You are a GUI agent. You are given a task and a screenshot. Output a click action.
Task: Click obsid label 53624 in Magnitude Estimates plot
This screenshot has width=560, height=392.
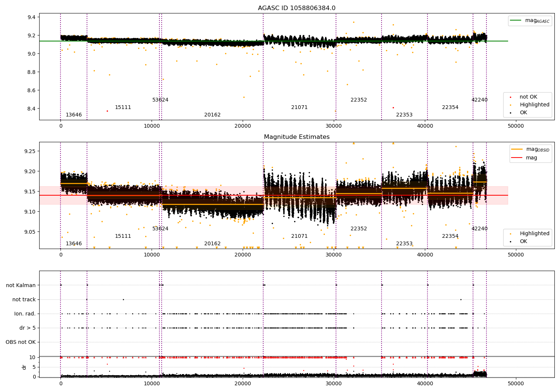[160, 228]
